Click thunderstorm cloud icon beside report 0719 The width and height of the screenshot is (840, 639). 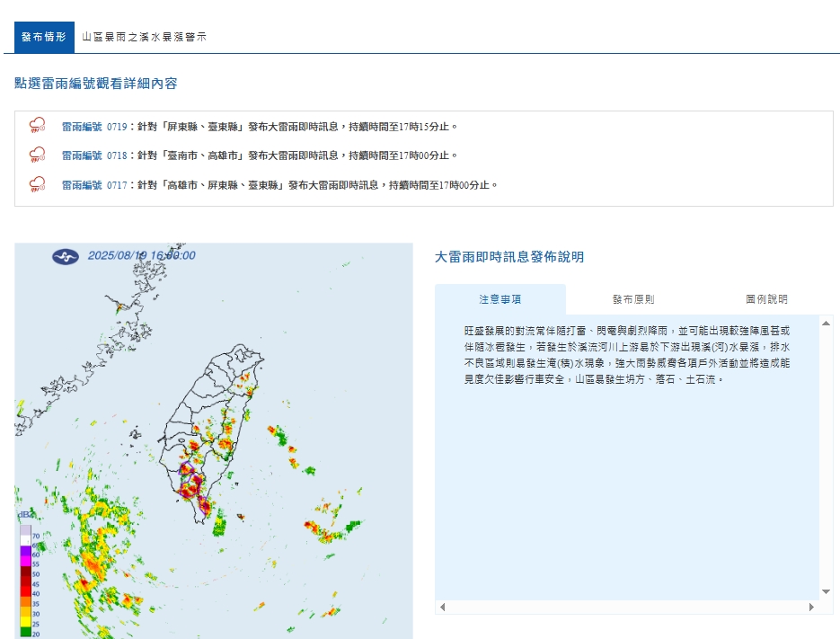[37, 126]
